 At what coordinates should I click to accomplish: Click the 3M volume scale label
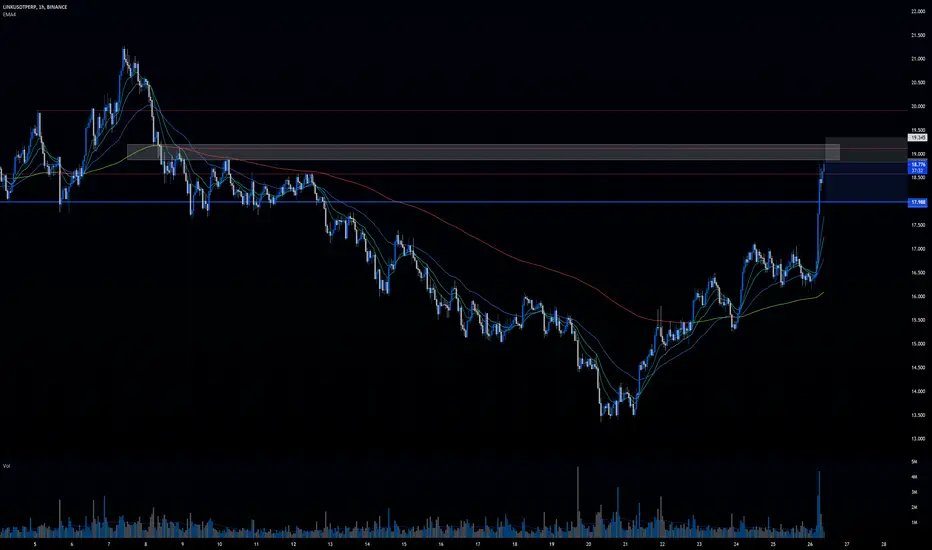pyautogui.click(x=914, y=492)
